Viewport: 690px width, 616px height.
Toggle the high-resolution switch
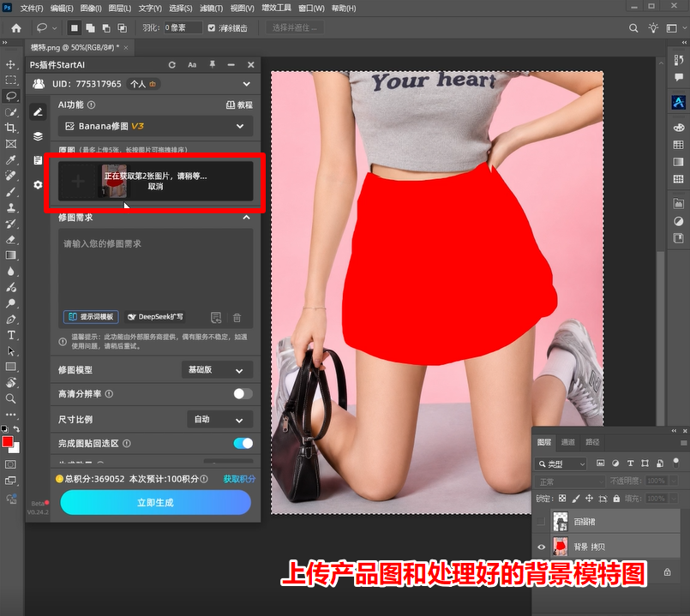tap(243, 394)
